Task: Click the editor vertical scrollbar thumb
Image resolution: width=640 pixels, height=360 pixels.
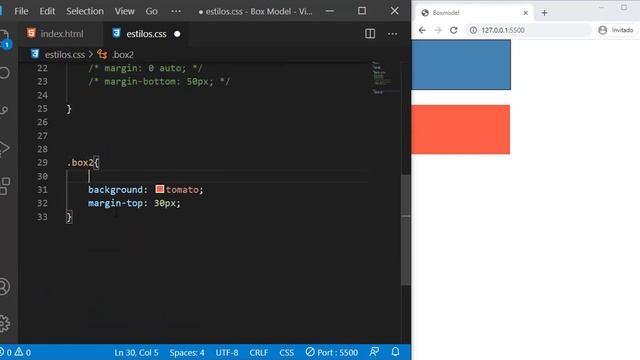Action: (x=406, y=230)
